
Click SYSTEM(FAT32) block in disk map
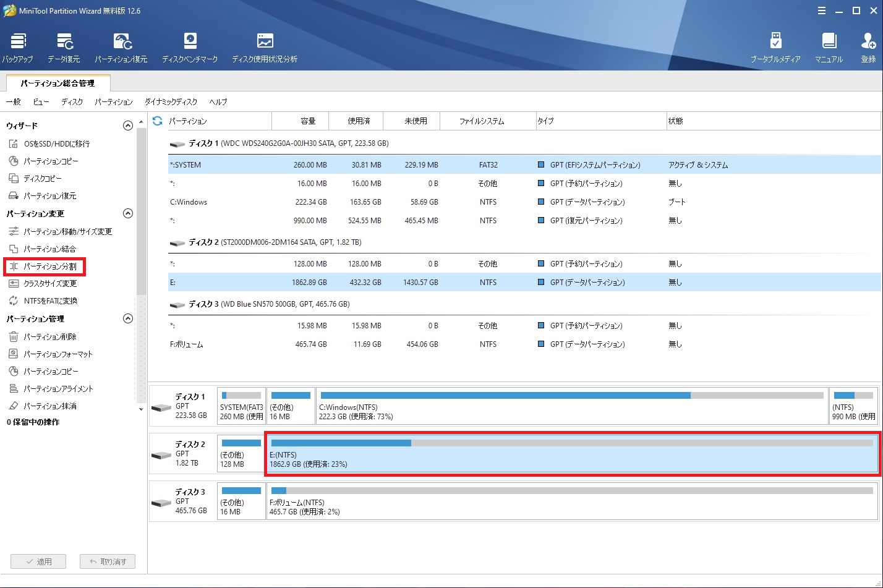pos(241,406)
